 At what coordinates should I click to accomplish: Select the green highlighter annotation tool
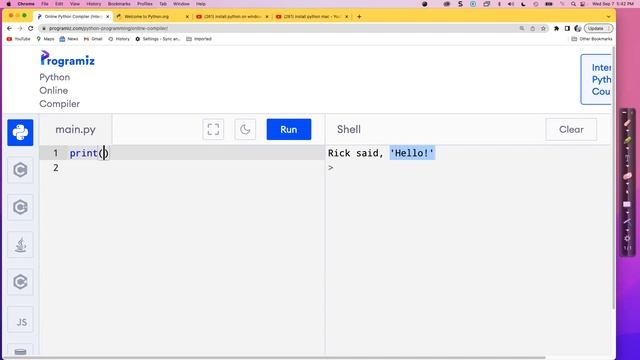pos(627,140)
